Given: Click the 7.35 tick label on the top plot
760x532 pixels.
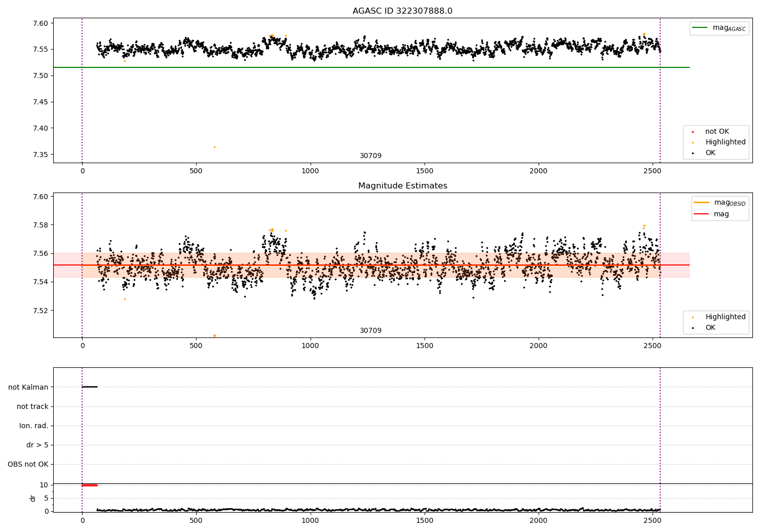Looking at the screenshot, I should (40, 155).
